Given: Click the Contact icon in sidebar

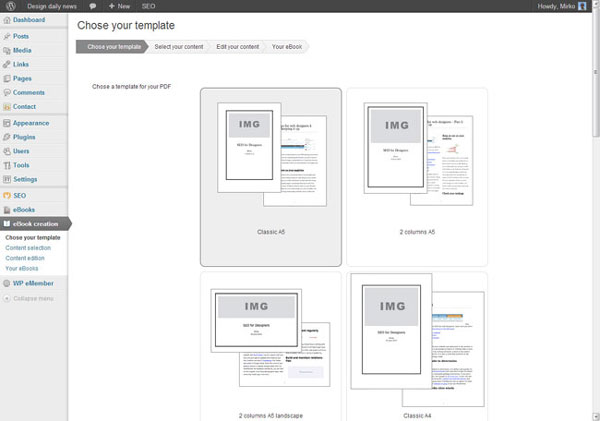Looking at the screenshot, I should [7, 107].
